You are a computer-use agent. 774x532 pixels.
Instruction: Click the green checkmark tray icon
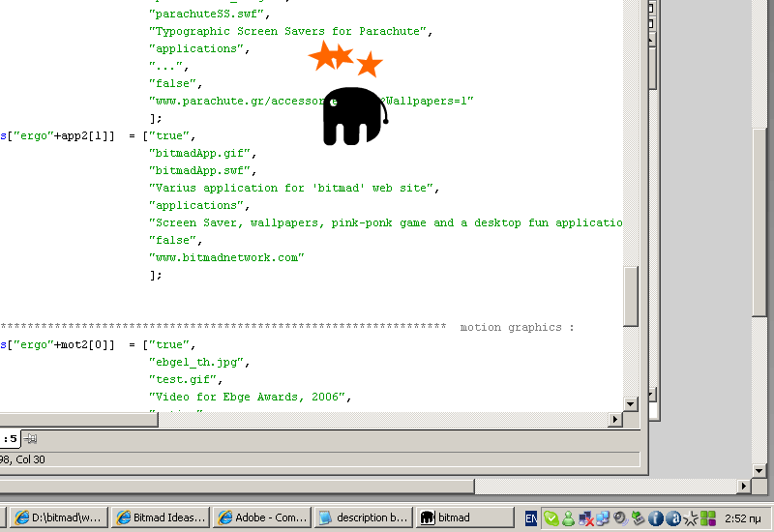click(x=551, y=517)
